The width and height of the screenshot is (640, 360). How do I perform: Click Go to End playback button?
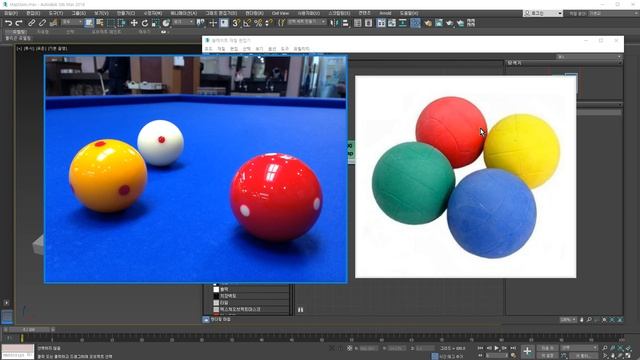point(513,348)
